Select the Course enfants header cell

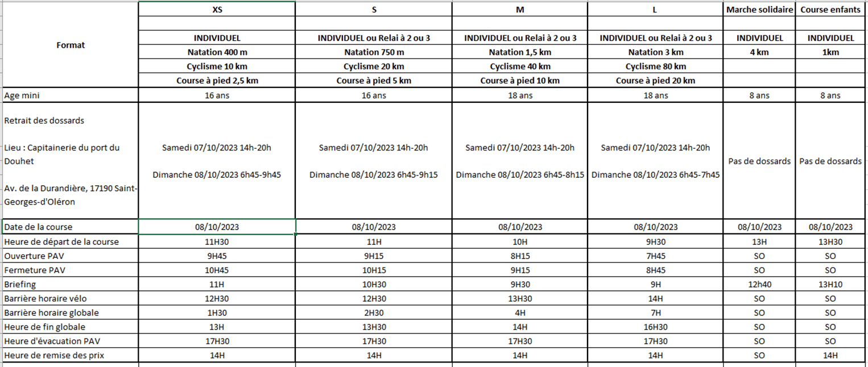830,10
